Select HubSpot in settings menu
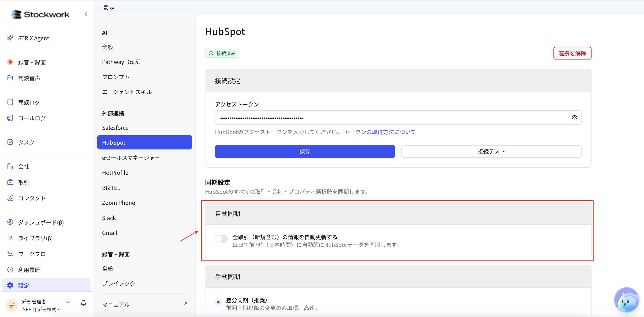The width and height of the screenshot is (644, 317). point(145,142)
